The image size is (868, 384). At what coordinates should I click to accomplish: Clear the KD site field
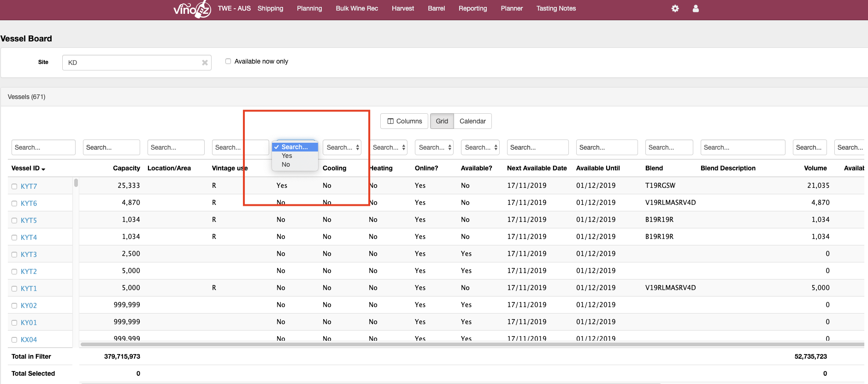205,63
